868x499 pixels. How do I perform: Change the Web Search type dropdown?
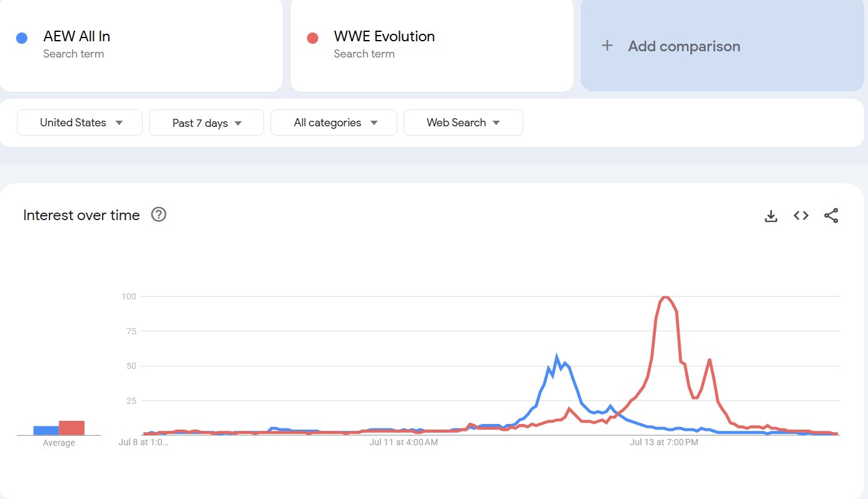[463, 123]
